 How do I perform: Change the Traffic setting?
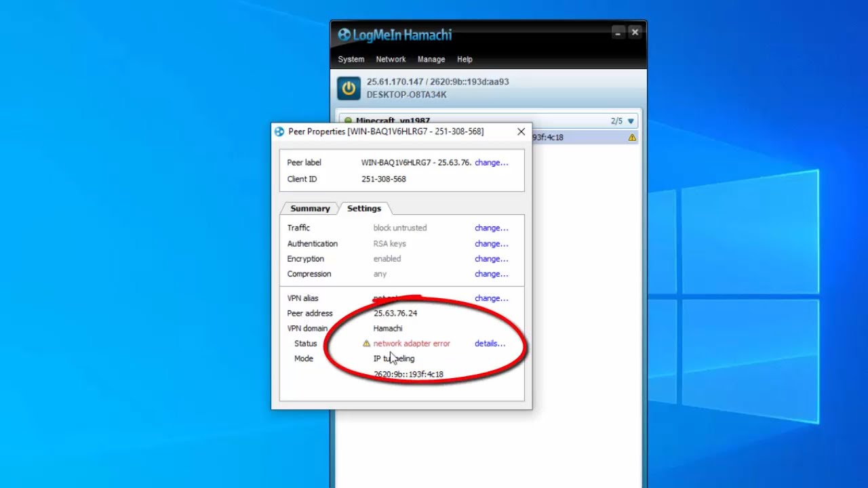[x=491, y=228]
